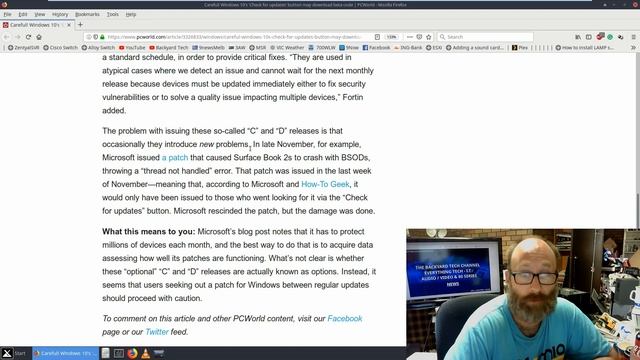Image resolution: width=640 pixels, height=360 pixels.
Task: Reset the 110% zoom level indicator
Action: pos(392,37)
